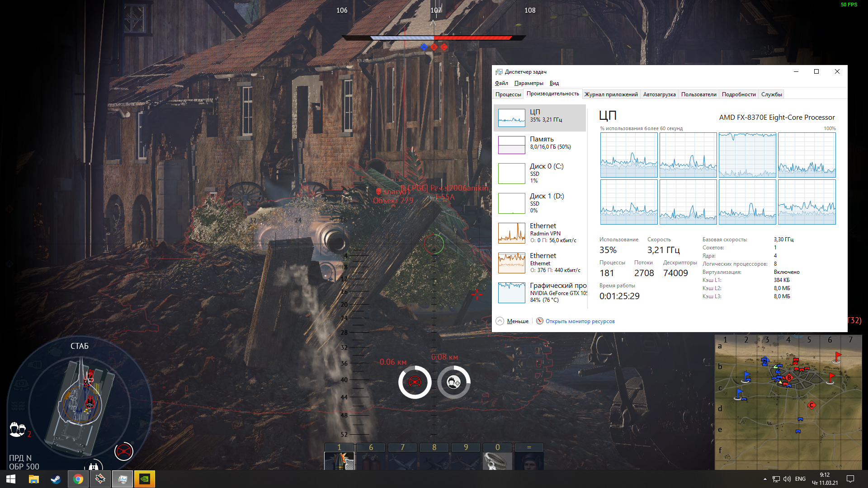
Task: Select the ЦП performance entry
Action: click(x=540, y=118)
